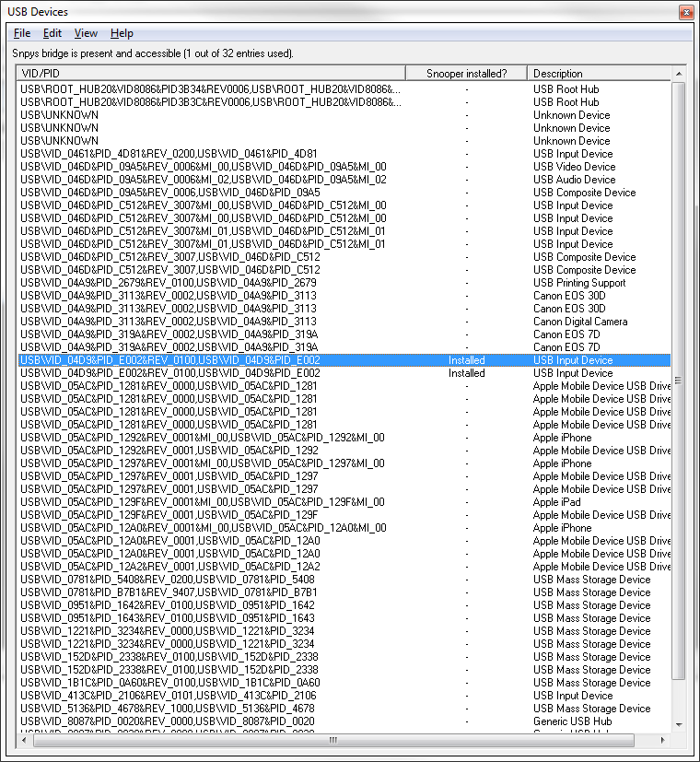The height and width of the screenshot is (762, 700).
Task: Select the VID_0951&PID_1643 mass storage row
Action: pos(344,618)
